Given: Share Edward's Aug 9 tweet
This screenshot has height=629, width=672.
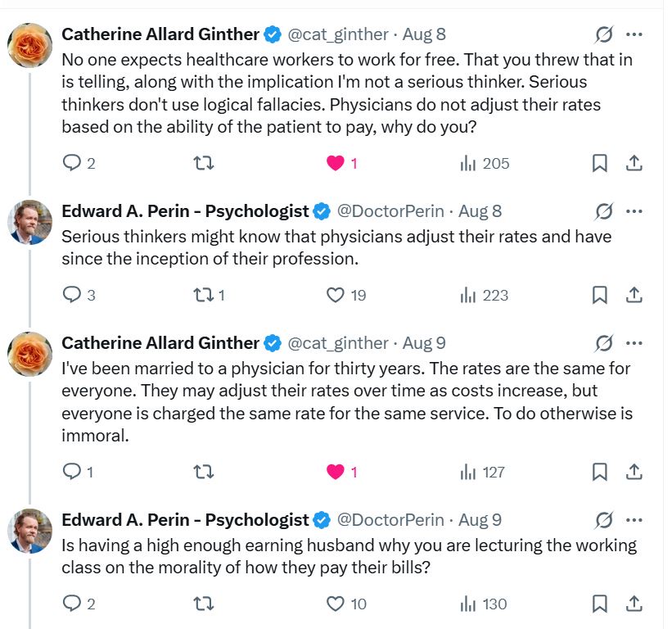Looking at the screenshot, I should (634, 604).
